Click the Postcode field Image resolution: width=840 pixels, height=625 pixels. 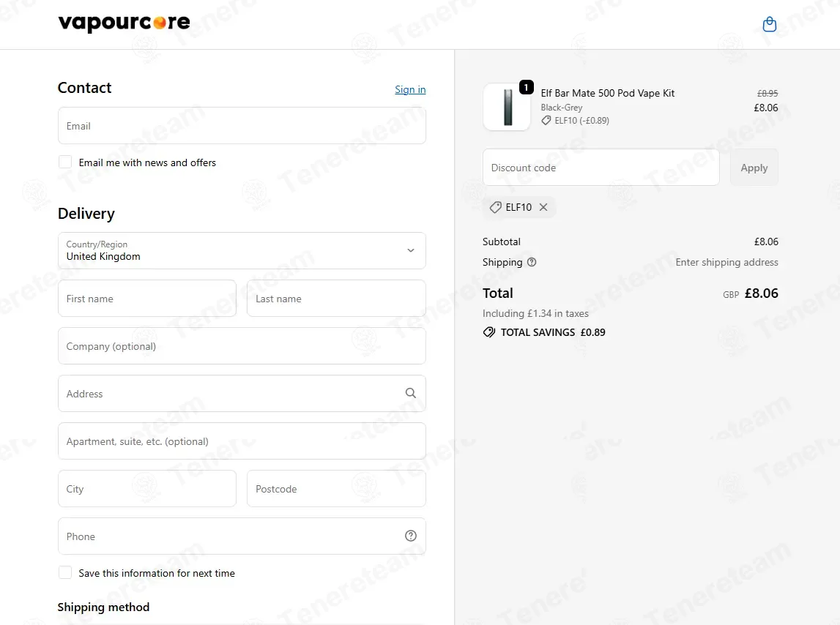pyautogui.click(x=336, y=488)
